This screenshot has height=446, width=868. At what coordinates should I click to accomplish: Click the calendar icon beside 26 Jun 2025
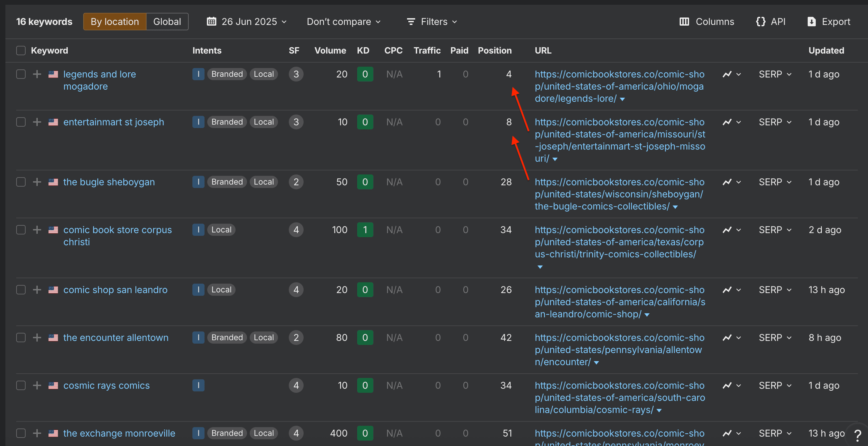pos(212,22)
